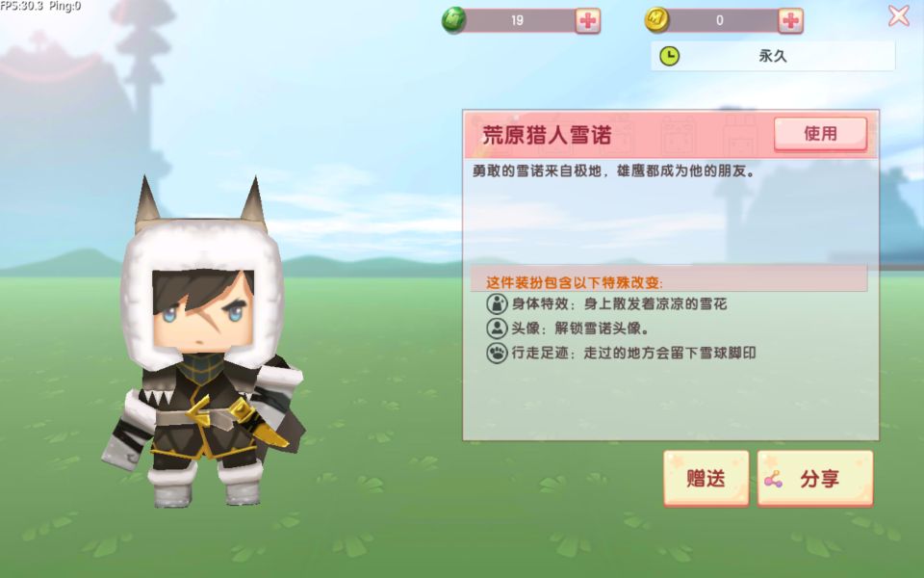Click the gold coin balance showing 0
924x578 pixels.
pyautogui.click(x=720, y=20)
